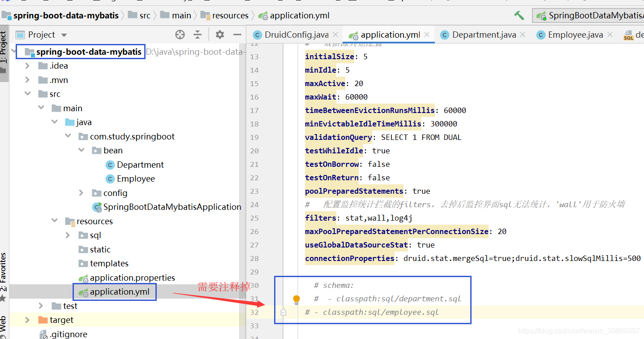Click the connectionProperties key on line 28
Screen dimensions: 644x339
(350, 258)
